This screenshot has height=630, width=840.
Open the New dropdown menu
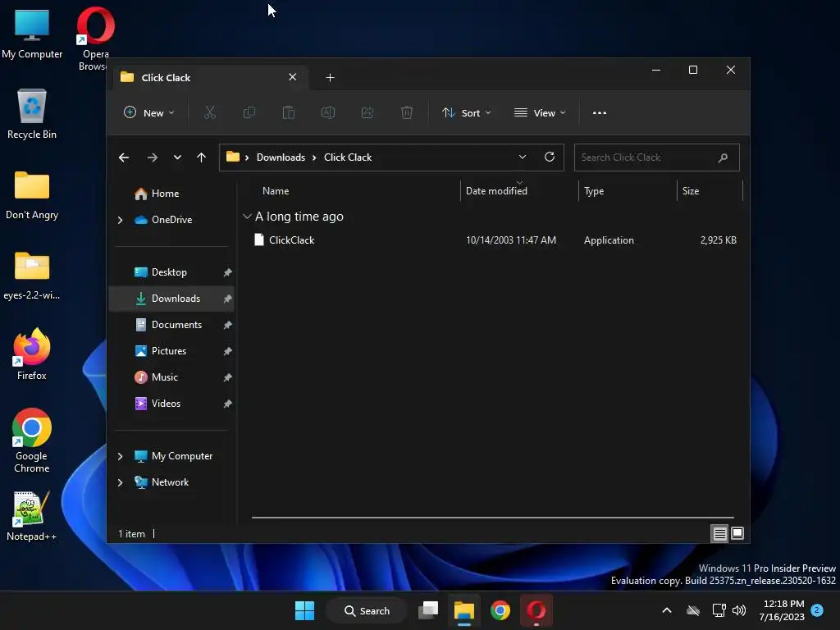point(149,112)
